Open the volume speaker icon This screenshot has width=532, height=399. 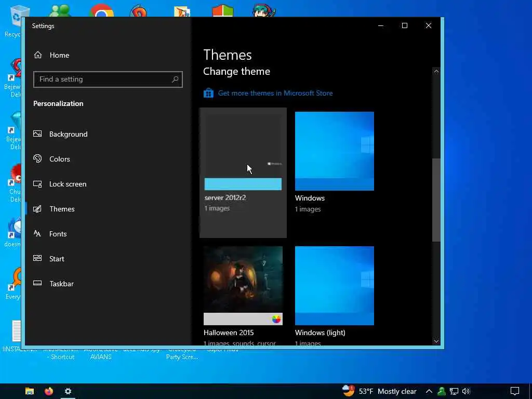tap(466, 391)
